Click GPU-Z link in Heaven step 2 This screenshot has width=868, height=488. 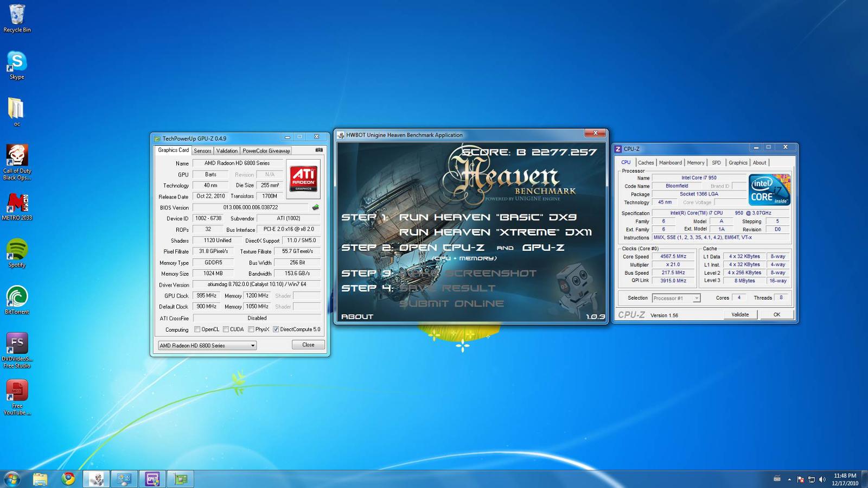coord(543,248)
